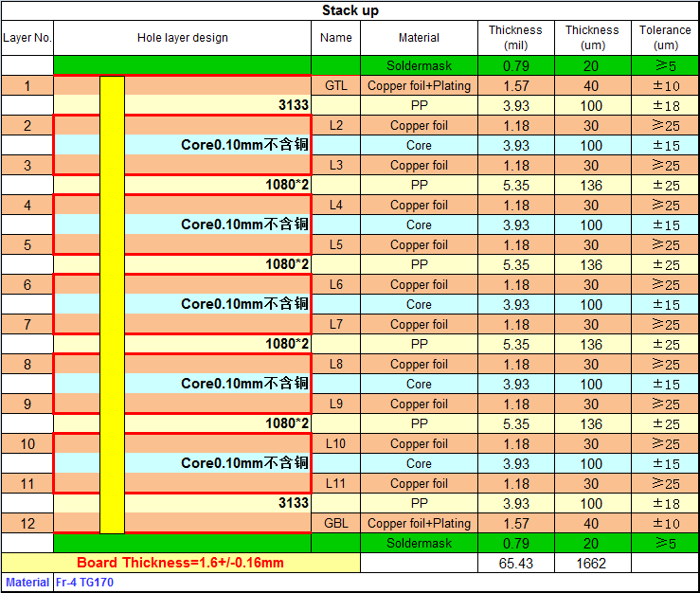The image size is (700, 593).
Task: Click "1080*2" between layers 5 and 6
Action: [287, 264]
